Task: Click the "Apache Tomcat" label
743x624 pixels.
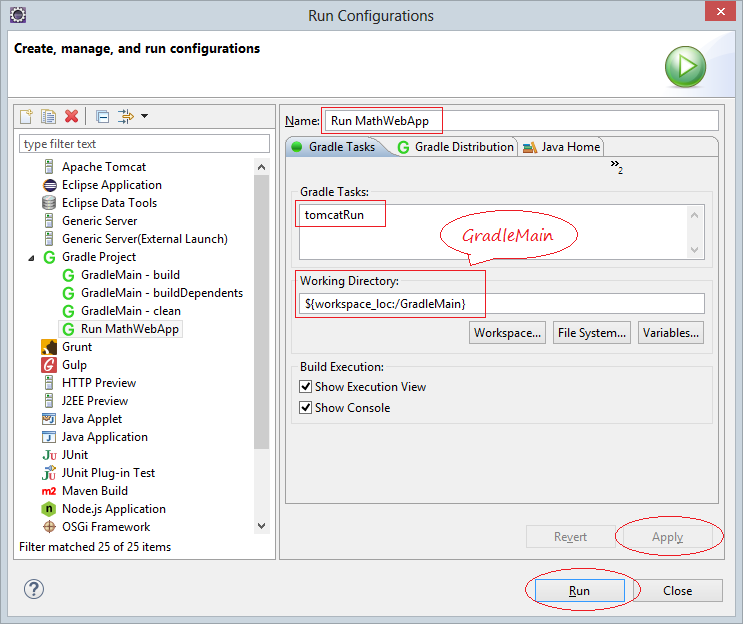Action: pyautogui.click(x=104, y=167)
